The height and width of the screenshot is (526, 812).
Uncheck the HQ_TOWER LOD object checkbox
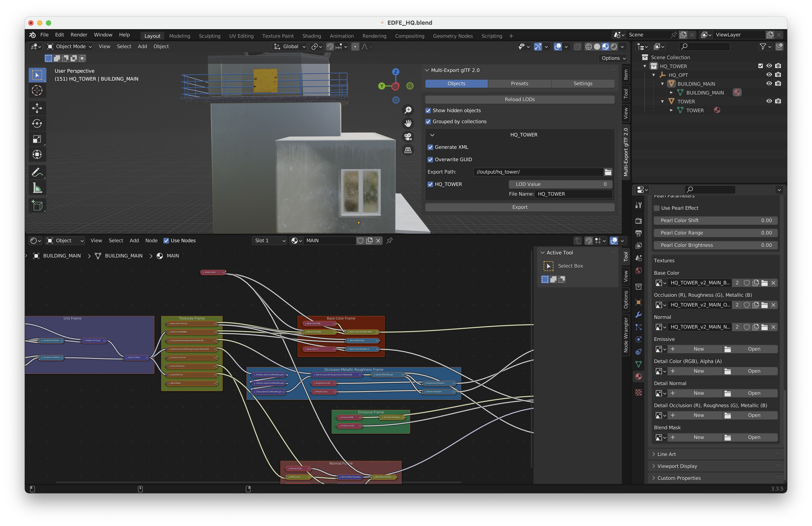click(430, 184)
